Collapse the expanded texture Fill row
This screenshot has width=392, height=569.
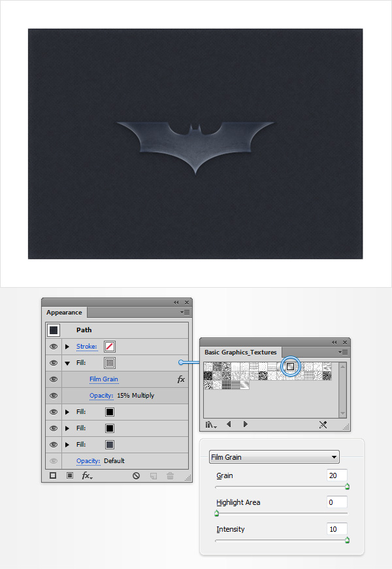[x=67, y=363]
